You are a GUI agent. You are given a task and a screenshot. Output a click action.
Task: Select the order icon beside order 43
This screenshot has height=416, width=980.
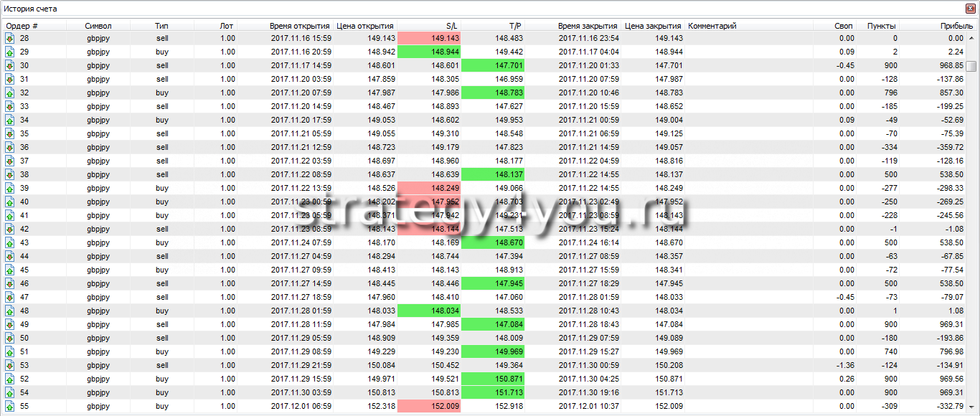[x=10, y=242]
